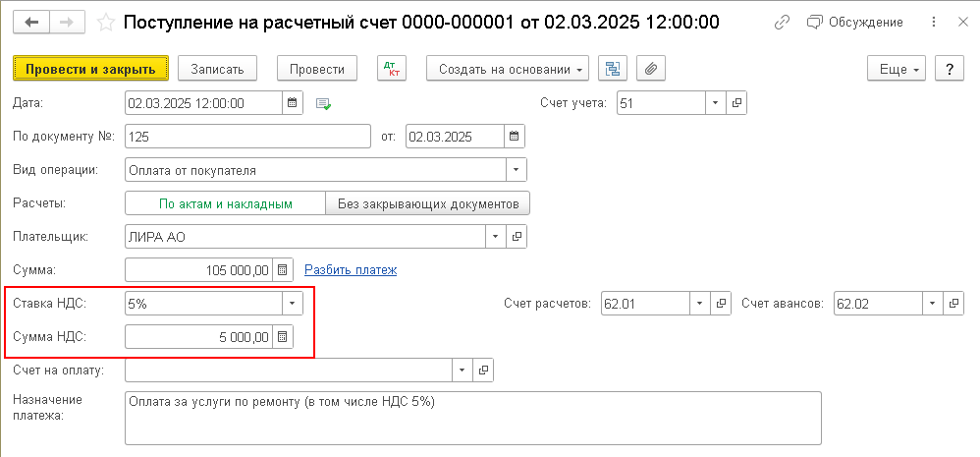The width and height of the screenshot is (980, 457).
Task: Expand the Счет расчетов dropdown
Action: (699, 304)
